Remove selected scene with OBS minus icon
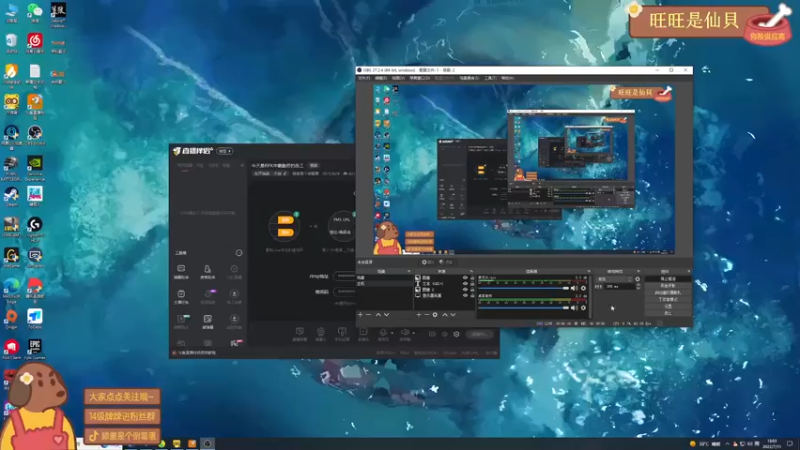Screen dimensions: 800x450 click(368, 315)
